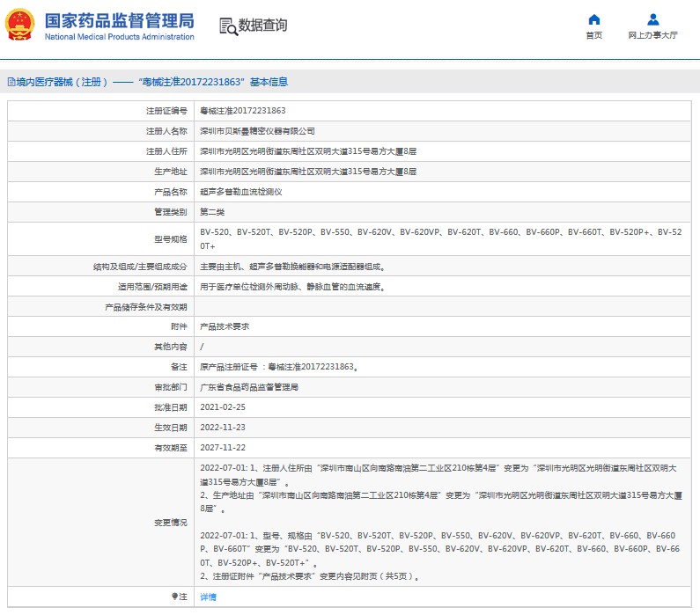
Task: Click approval department 广东省食品药品监督管理局
Action: coord(249,387)
